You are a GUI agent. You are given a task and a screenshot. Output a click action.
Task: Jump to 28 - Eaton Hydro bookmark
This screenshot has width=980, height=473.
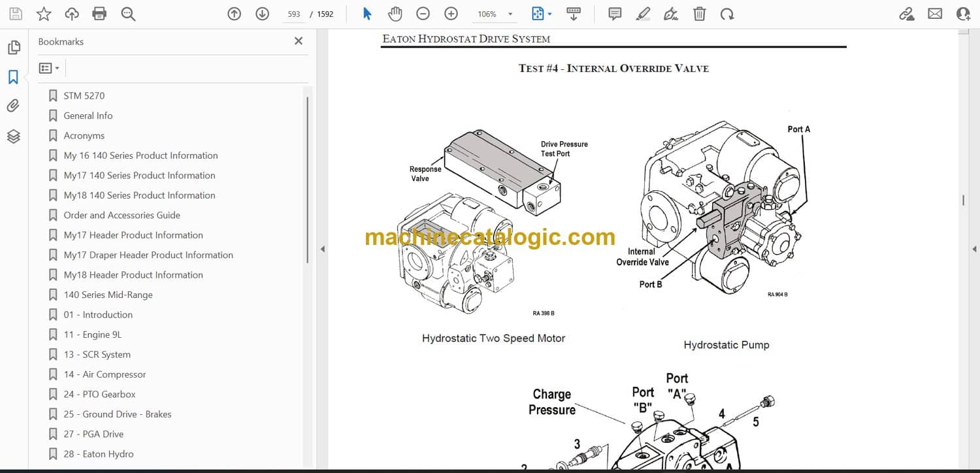(99, 454)
